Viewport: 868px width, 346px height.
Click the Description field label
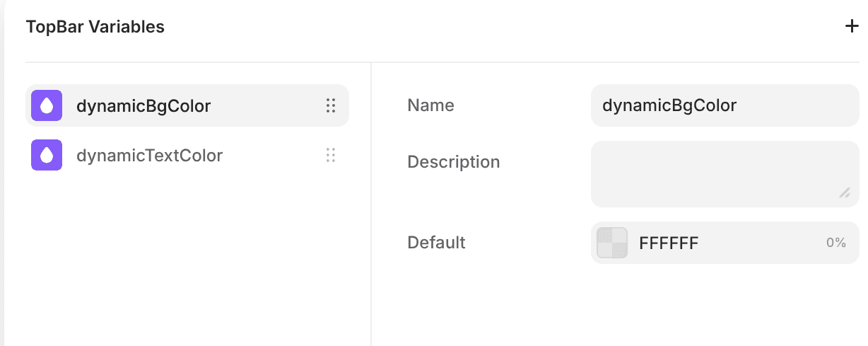(453, 162)
